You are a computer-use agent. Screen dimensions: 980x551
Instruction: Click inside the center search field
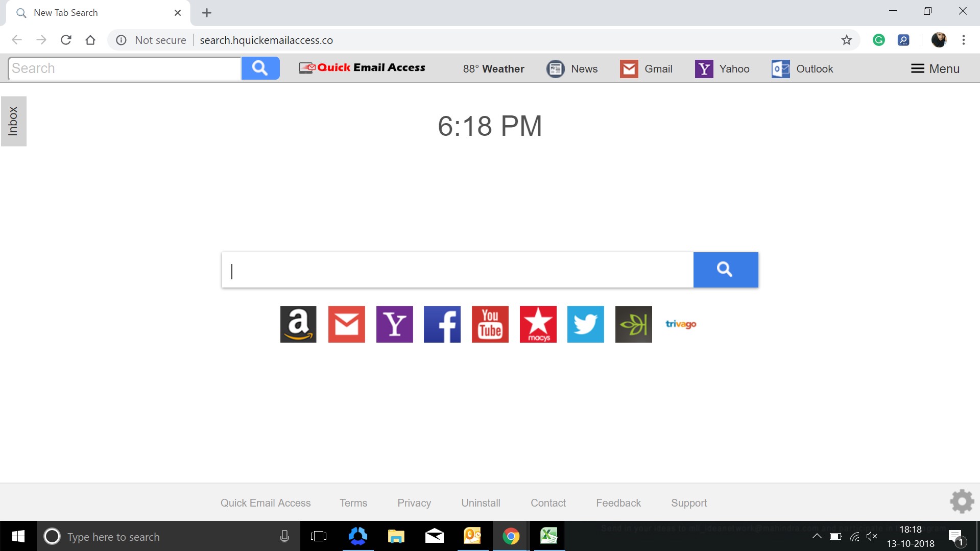click(457, 270)
